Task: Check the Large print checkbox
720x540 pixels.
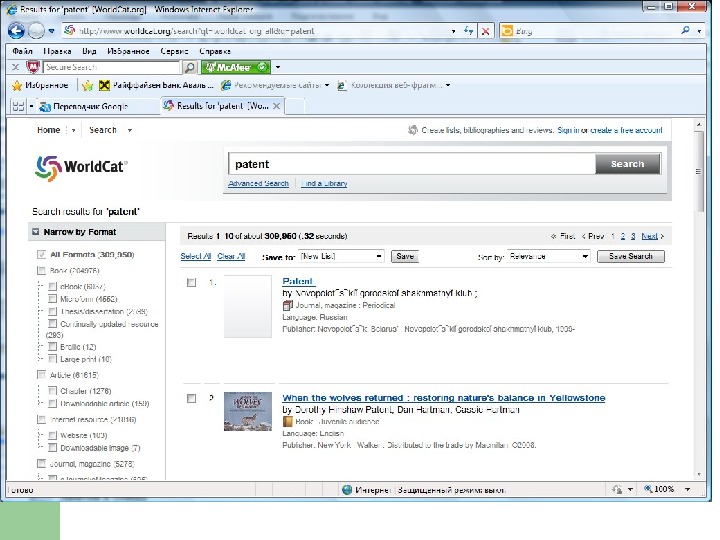Action: 52,359
